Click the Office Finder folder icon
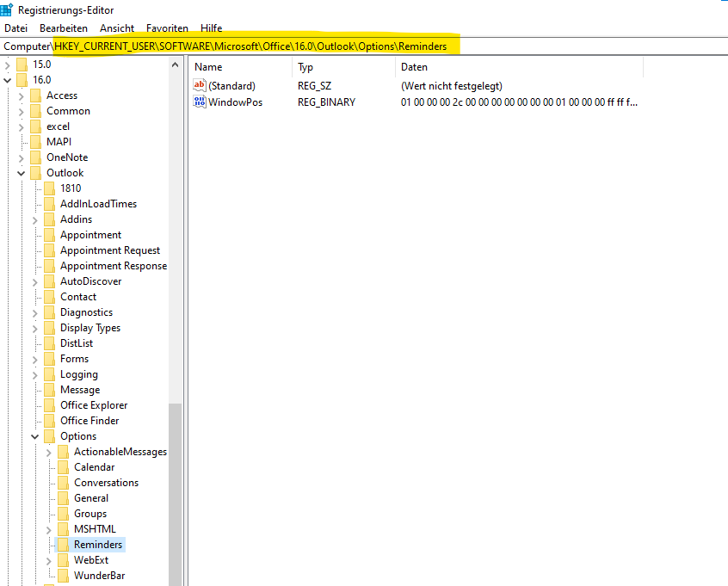This screenshot has height=586, width=728. 50,421
